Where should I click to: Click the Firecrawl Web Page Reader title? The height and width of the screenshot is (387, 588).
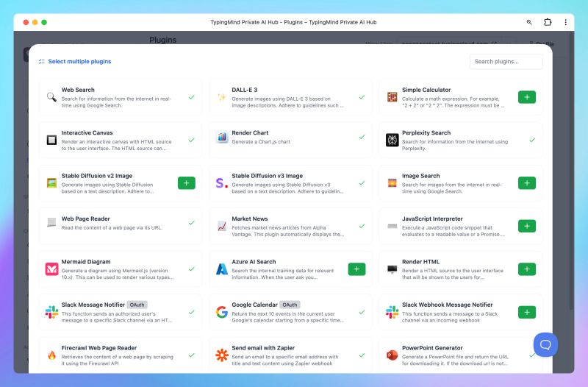99,348
